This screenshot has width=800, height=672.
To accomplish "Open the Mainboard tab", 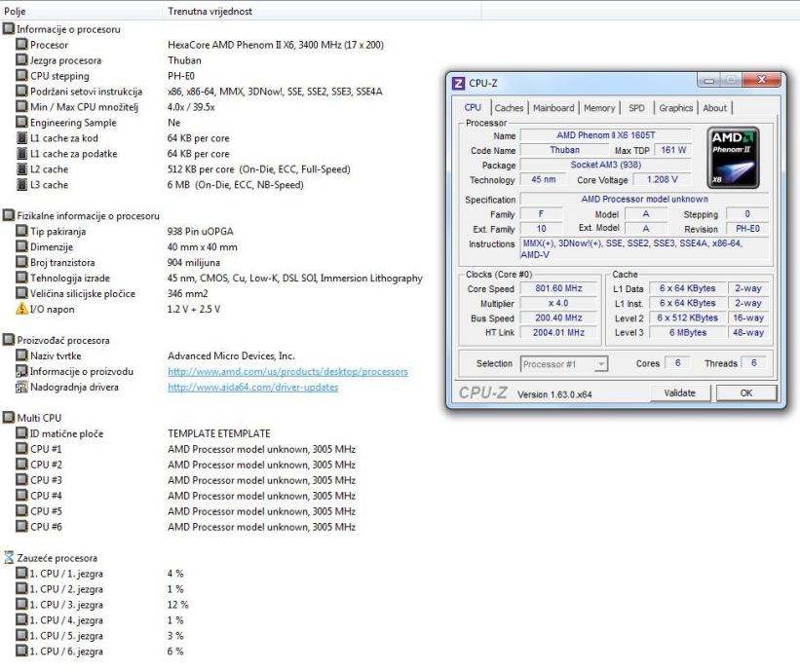I will click(552, 108).
